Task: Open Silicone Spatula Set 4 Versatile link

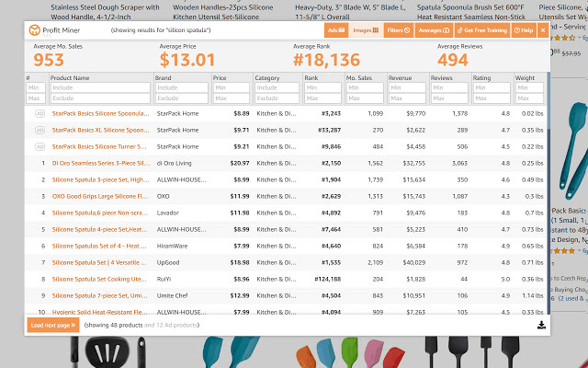Action: click(x=99, y=262)
